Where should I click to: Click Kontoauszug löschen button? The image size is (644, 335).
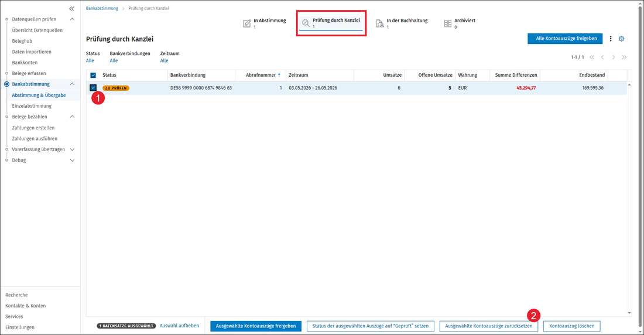572,326
